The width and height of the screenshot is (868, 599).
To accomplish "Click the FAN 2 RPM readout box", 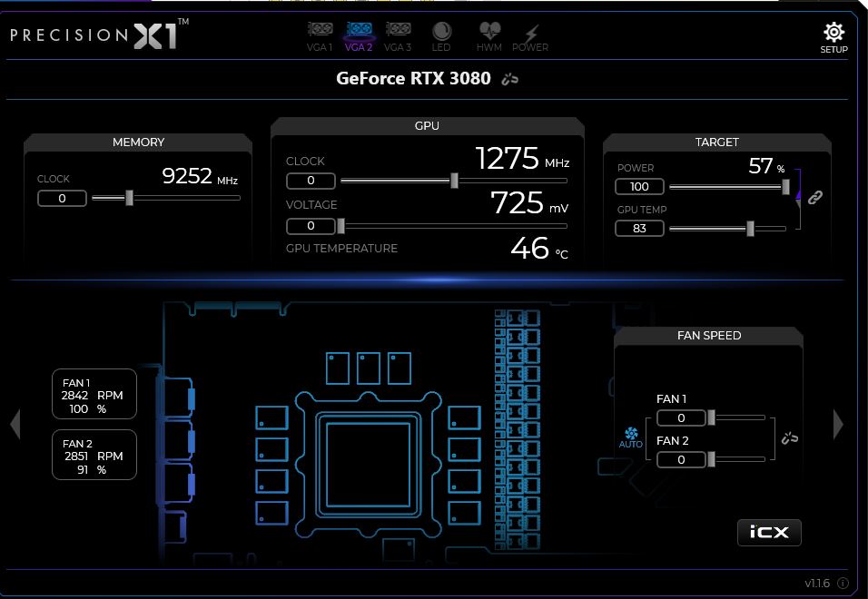I will [x=94, y=455].
